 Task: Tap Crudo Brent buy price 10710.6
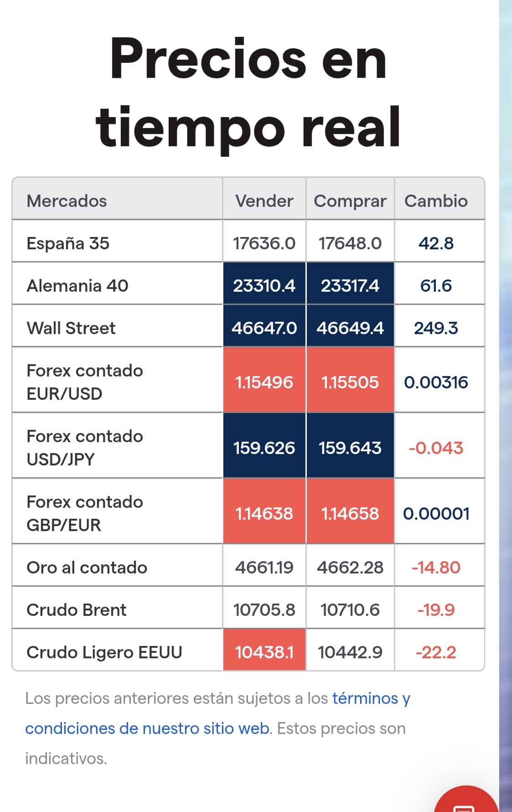350,610
